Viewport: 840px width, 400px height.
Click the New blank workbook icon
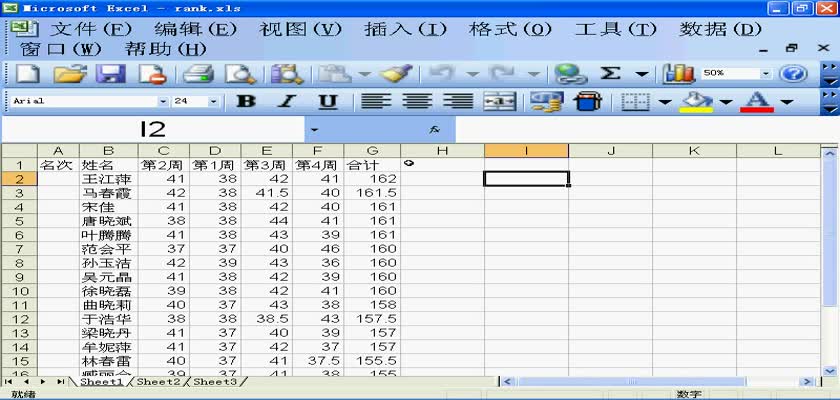26,73
